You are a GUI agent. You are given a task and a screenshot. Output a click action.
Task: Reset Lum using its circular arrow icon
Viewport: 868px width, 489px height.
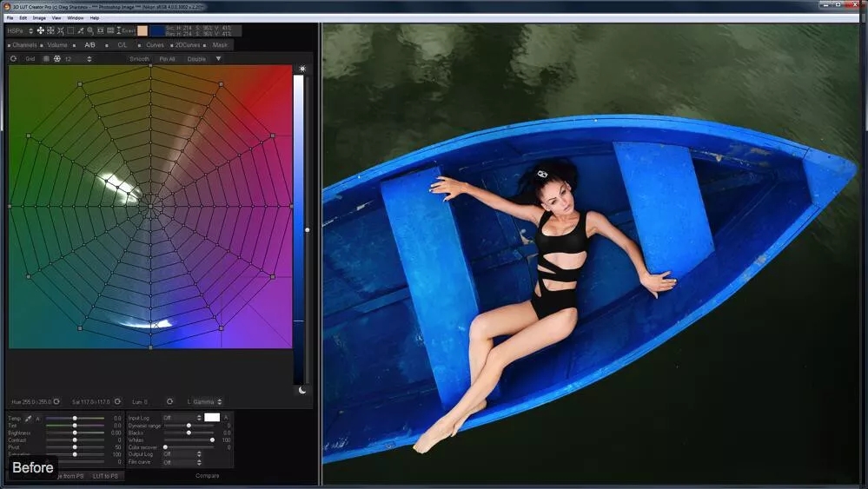point(169,401)
